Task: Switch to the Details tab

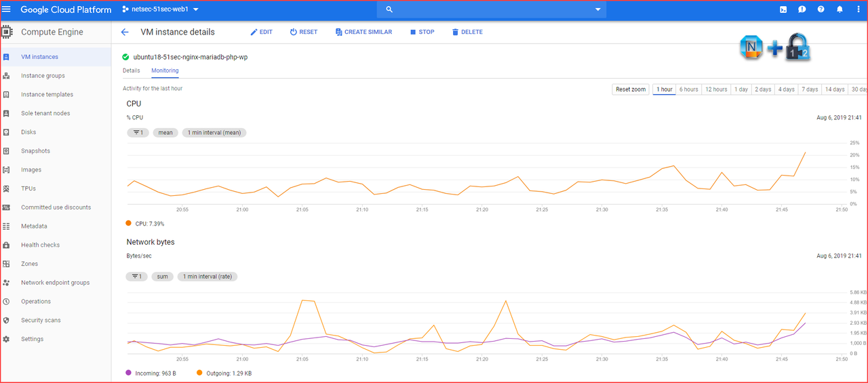Action: tap(132, 70)
